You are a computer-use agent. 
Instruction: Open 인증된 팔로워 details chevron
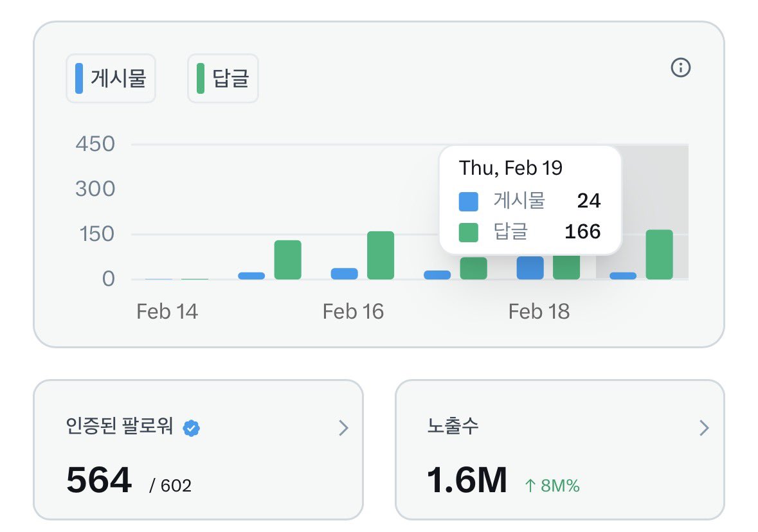[x=343, y=428]
